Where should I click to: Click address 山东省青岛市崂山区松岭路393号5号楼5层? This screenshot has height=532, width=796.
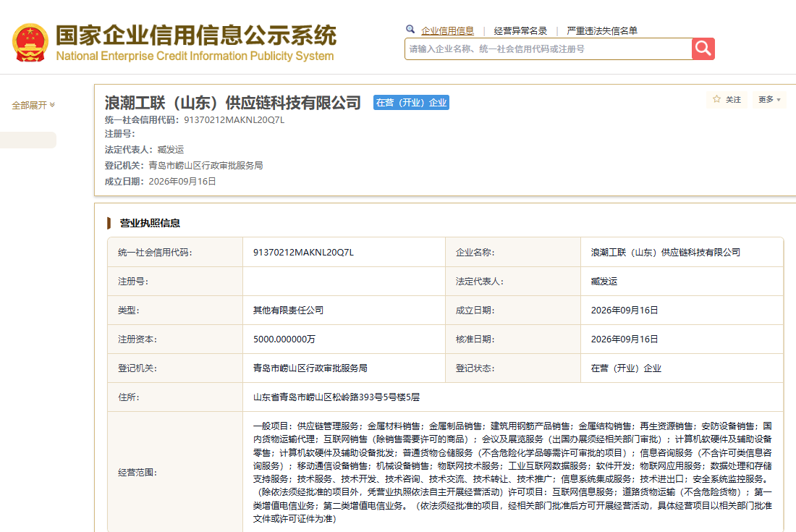(336, 397)
